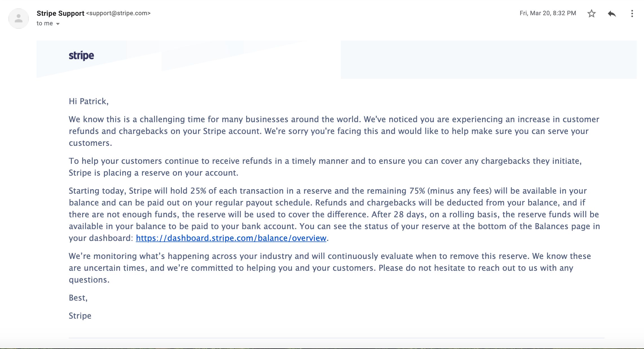Star this Stripe Support email
Image resolution: width=644 pixels, height=349 pixels.
591,14
